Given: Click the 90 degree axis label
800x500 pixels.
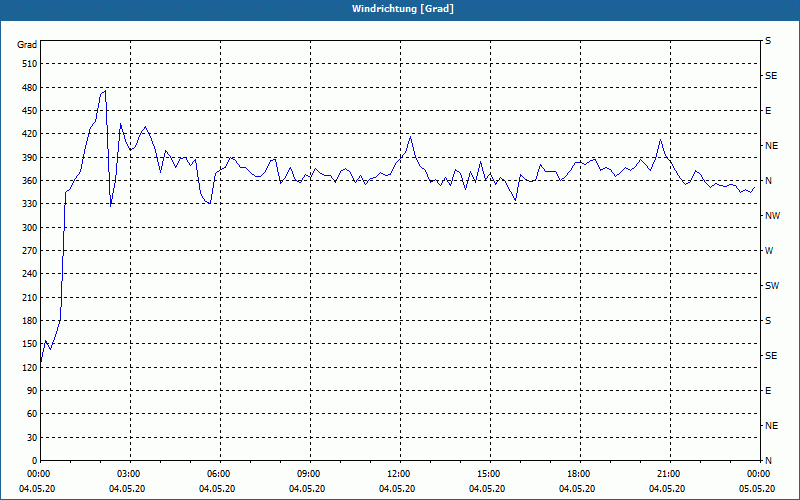Looking at the screenshot, I should tap(32, 391).
